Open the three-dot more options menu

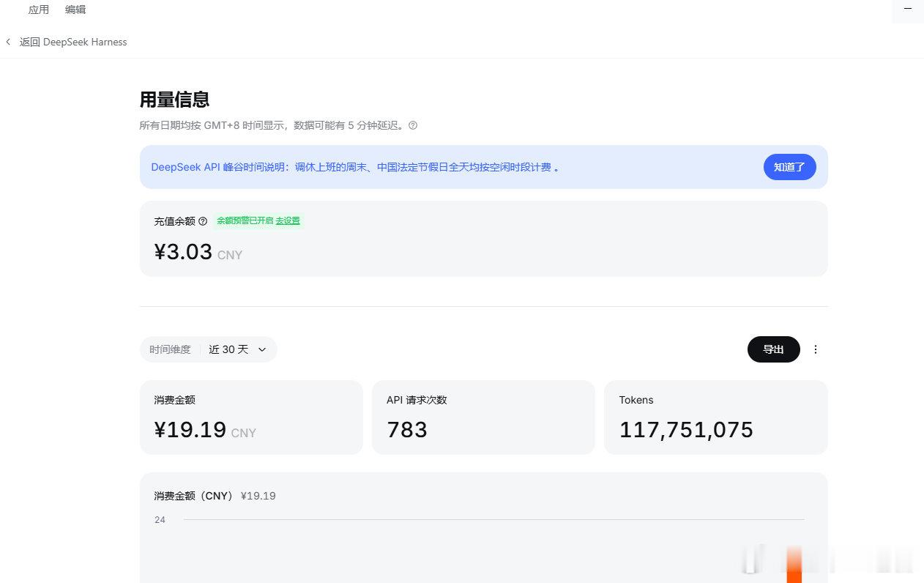(x=816, y=349)
